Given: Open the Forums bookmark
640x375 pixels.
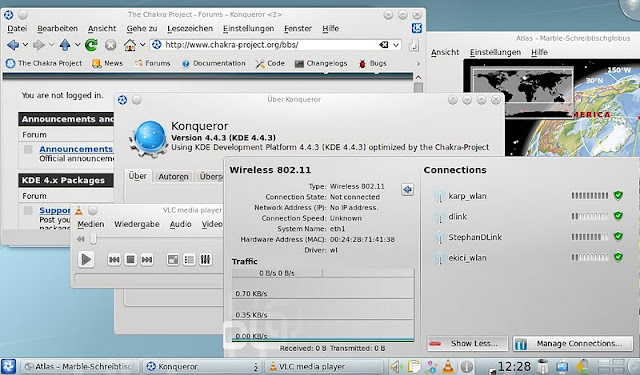Looking at the screenshot, I should pos(152,63).
